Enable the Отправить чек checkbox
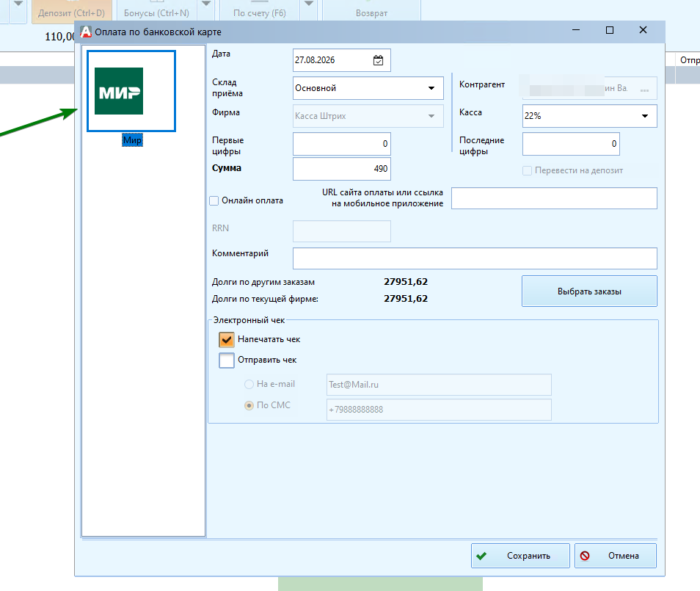The height and width of the screenshot is (591, 700). pos(226,360)
